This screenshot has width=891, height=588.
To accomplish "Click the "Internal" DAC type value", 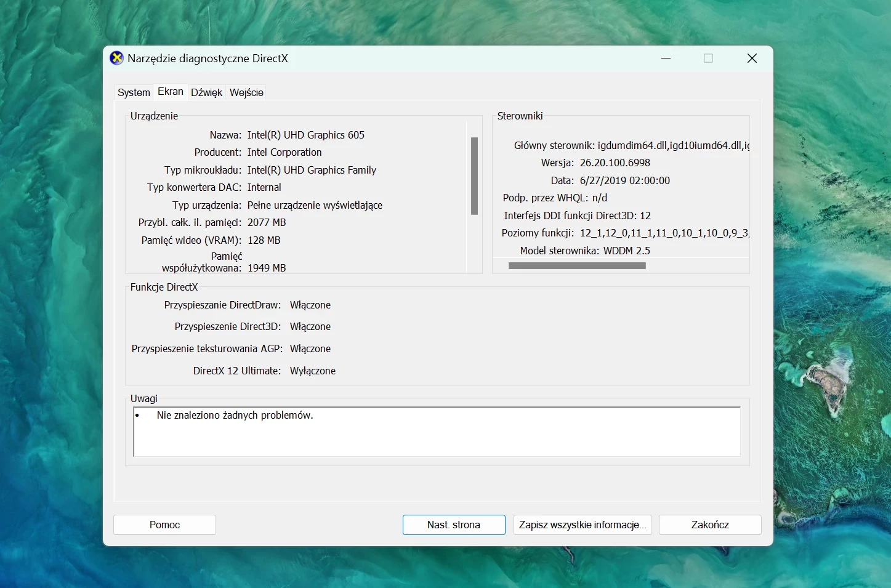I will (264, 187).
